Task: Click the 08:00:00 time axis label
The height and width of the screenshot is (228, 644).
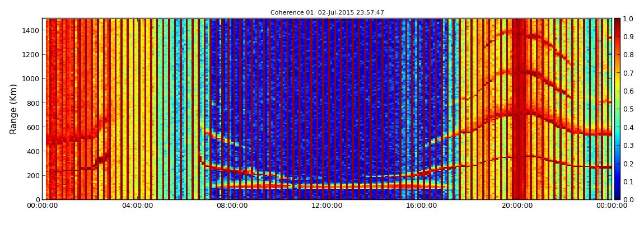Action: click(231, 206)
